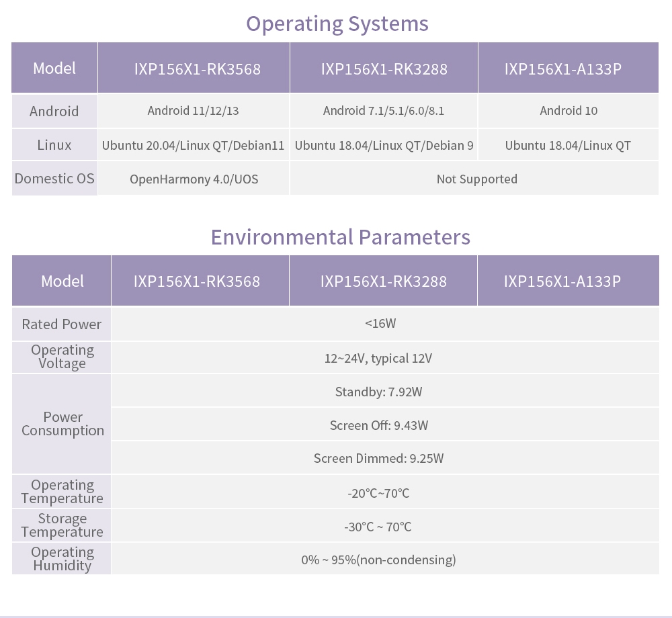The image size is (672, 618).
Task: Click the Operating Humidity row label
Action: point(62,558)
